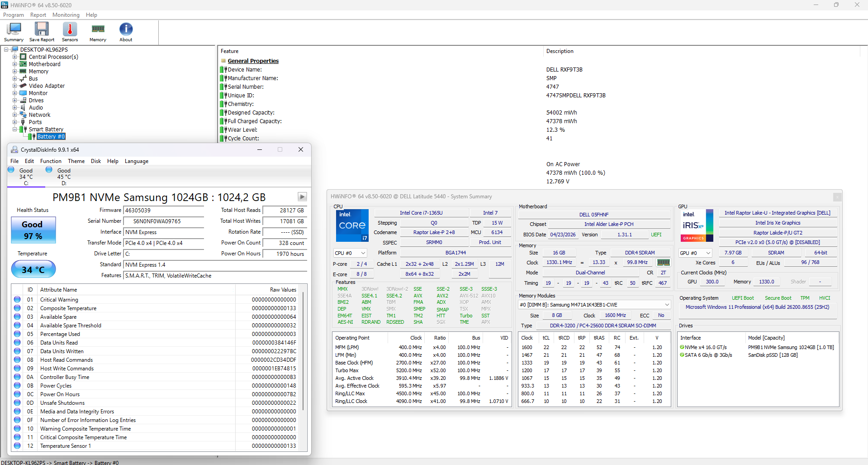This screenshot has width=868, height=465.
Task: Click next-disk arrow beside PM9B1 title
Action: pos(302,197)
